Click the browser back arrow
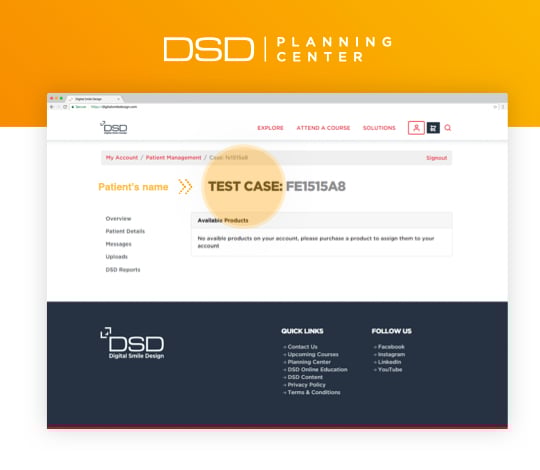Viewport: 540px width, 470px height. tap(52, 107)
